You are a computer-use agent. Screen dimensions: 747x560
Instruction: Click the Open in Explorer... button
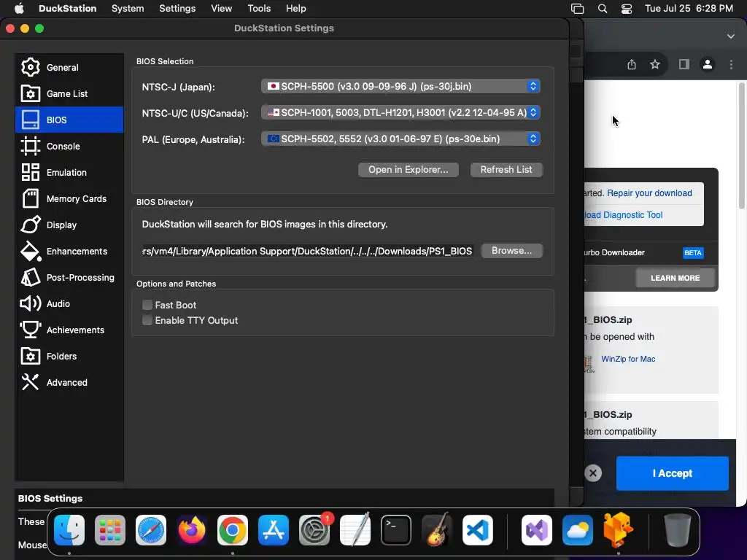pyautogui.click(x=409, y=169)
